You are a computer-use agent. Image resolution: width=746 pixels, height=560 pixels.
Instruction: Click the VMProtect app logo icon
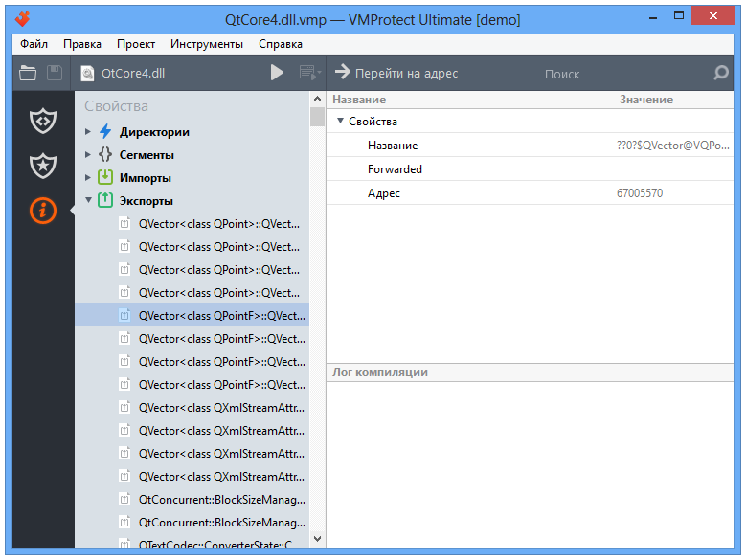pos(22,19)
